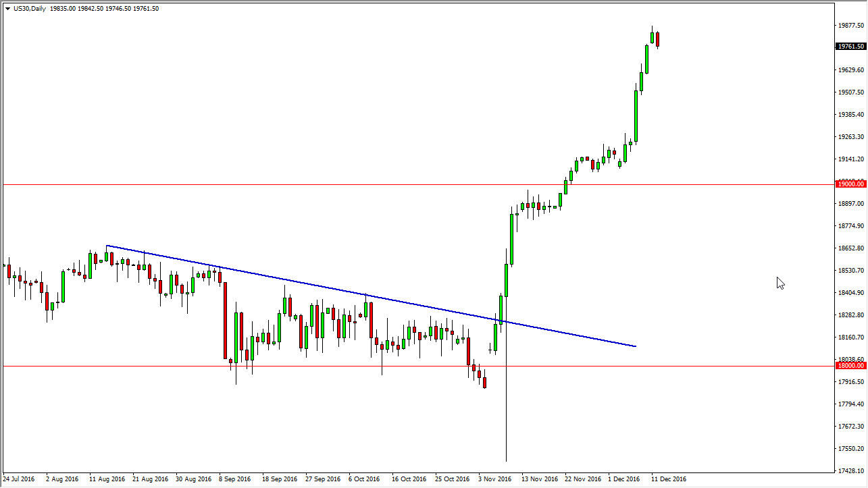Image resolution: width=868 pixels, height=488 pixels.
Task: Click the 11 Dec 2016 date label
Action: point(668,479)
